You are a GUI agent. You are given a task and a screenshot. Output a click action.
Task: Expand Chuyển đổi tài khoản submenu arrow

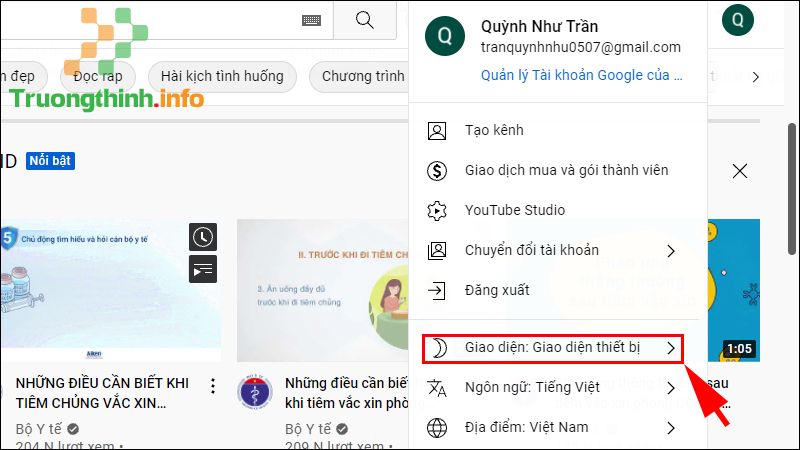[671, 251]
